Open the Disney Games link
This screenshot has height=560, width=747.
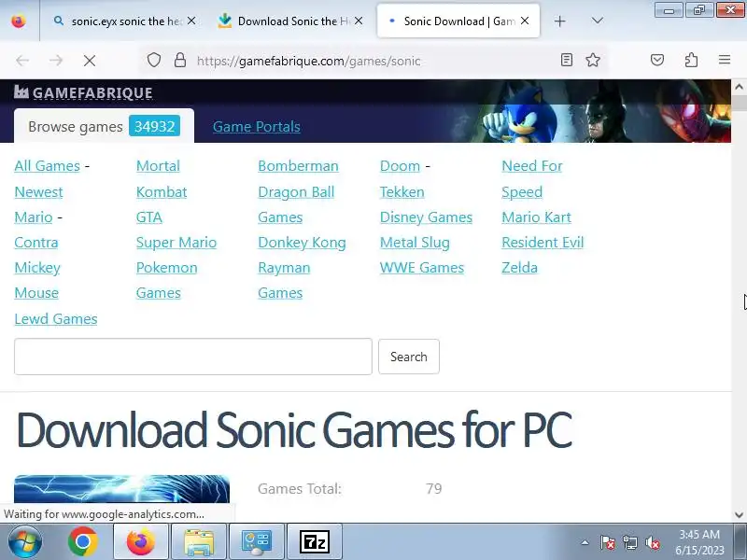point(426,217)
